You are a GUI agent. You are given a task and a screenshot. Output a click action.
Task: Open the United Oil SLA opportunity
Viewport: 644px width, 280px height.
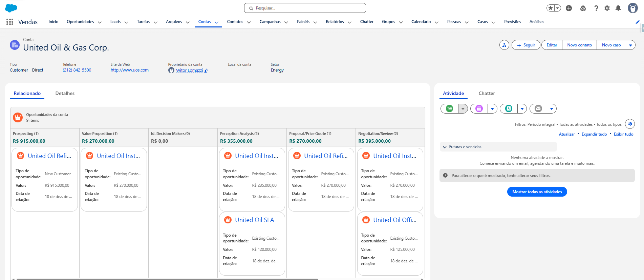pyautogui.click(x=255, y=220)
